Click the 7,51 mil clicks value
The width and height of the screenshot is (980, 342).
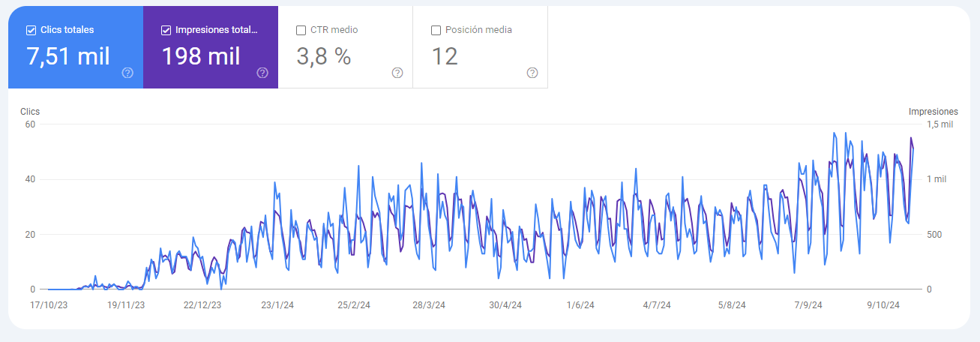coord(68,56)
